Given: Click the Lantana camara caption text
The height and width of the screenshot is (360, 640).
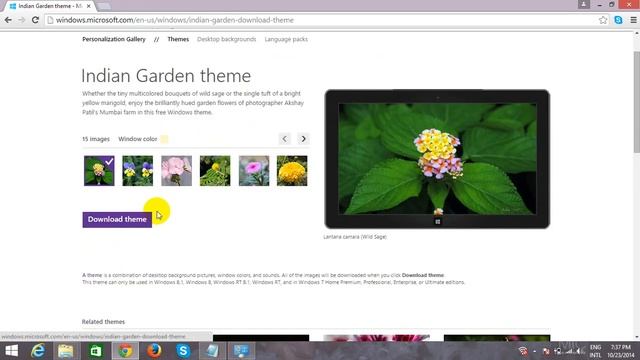Looking at the screenshot, I should [x=355, y=237].
